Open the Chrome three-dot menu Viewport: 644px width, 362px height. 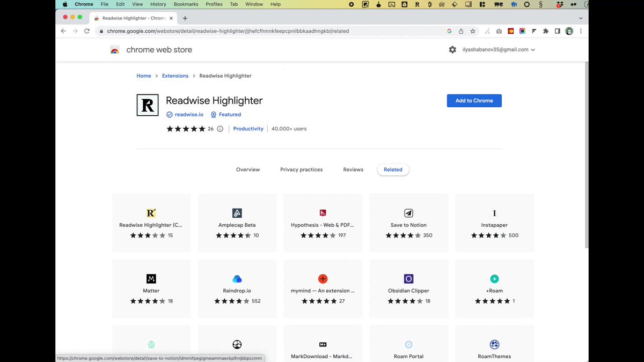(x=581, y=31)
